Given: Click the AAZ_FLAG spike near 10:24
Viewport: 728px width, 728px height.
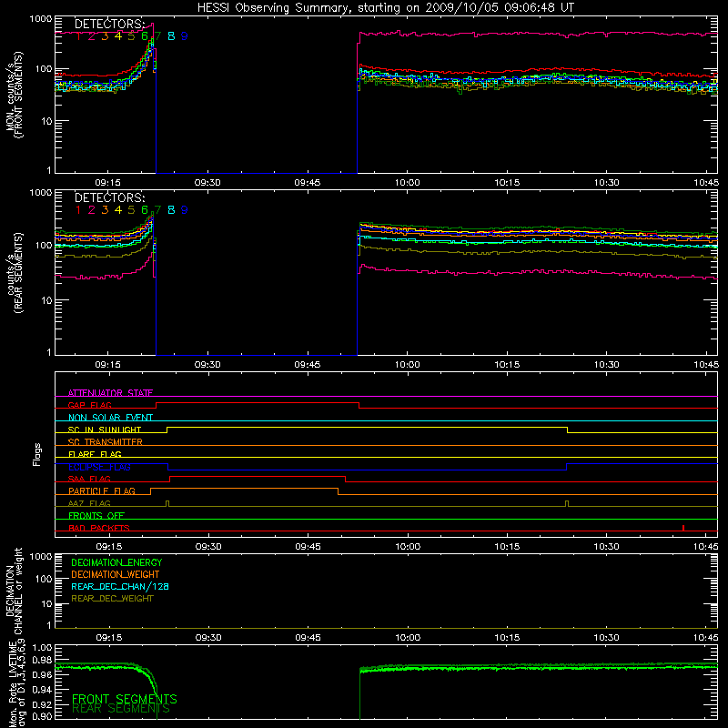Looking at the screenshot, I should click(567, 504).
